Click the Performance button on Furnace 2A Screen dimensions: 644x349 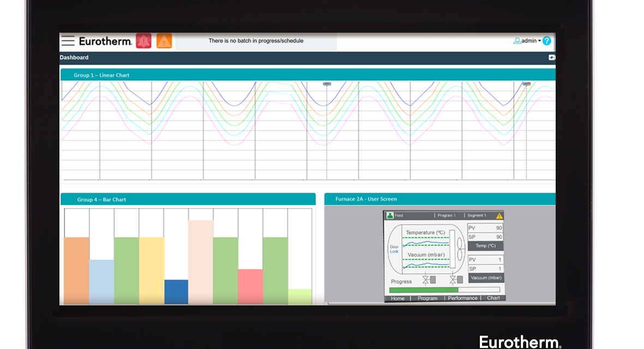tap(463, 298)
